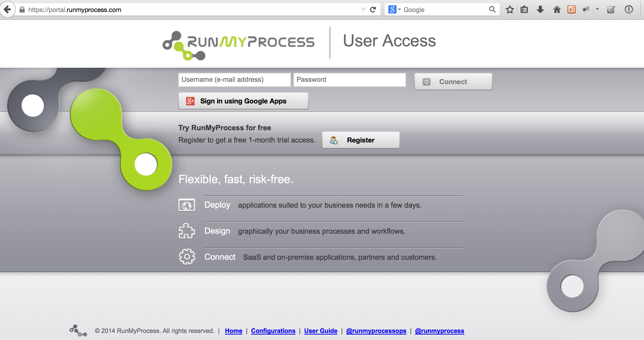Screen dimensions: 644x340
Task: Expand the dropdown beside the bug icon
Action: pos(597,9)
